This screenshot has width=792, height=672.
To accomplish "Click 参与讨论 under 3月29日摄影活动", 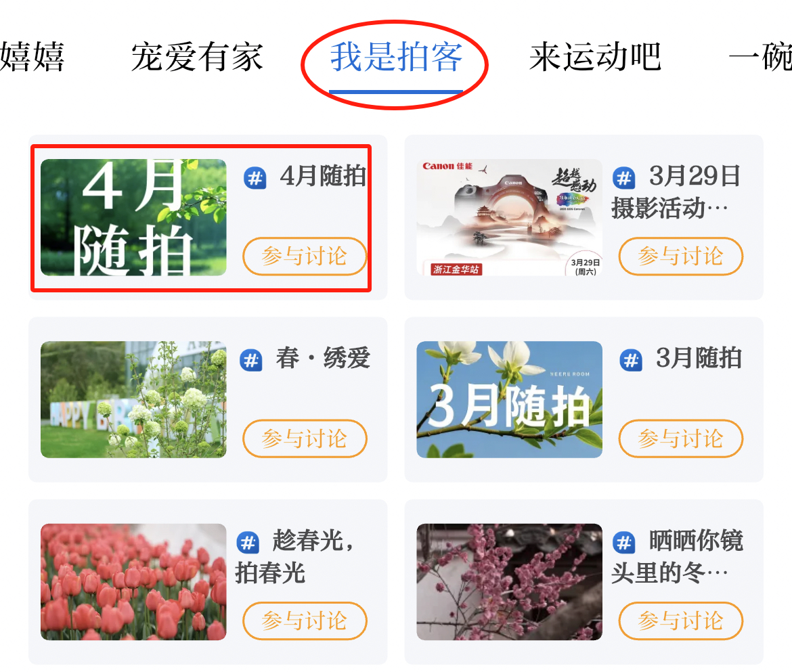I will (x=680, y=256).
